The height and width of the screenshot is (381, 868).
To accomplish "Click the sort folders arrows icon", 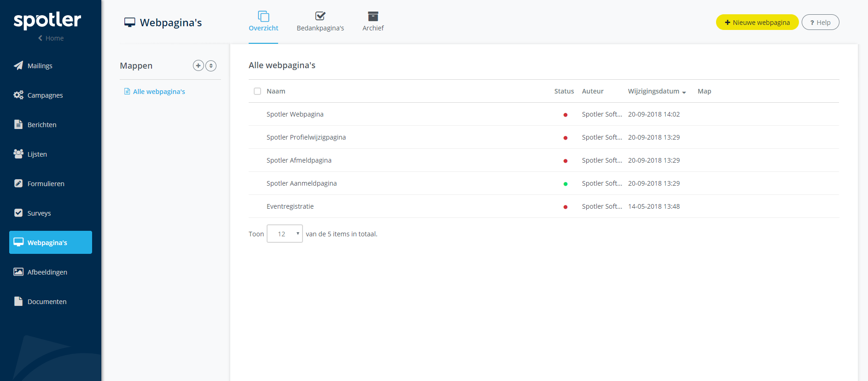I will tap(211, 65).
